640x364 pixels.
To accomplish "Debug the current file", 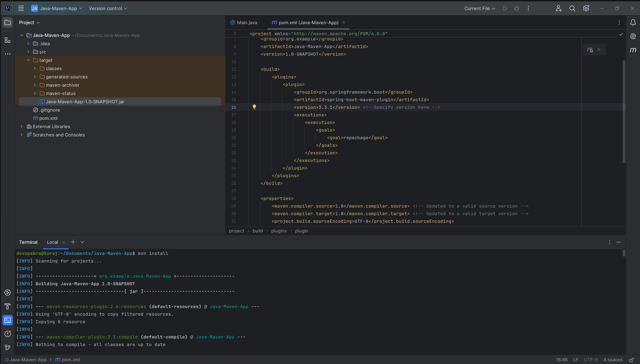I will pyautogui.click(x=517, y=8).
